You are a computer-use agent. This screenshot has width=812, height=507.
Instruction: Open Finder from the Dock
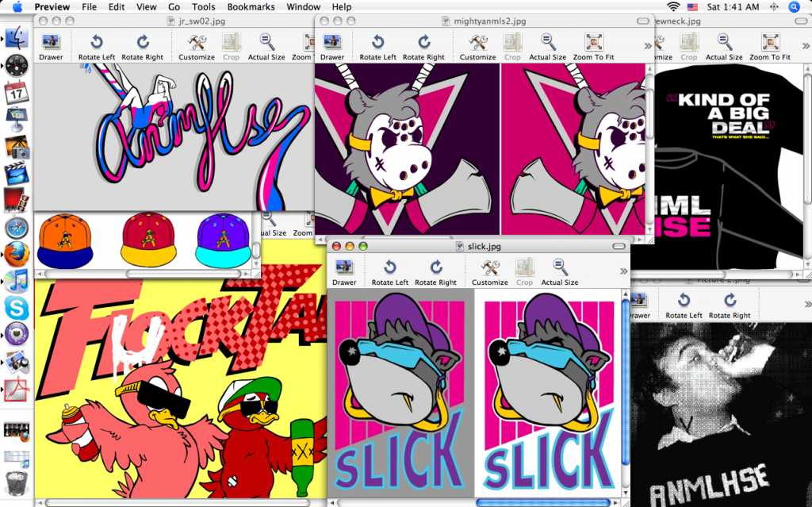pos(17,38)
